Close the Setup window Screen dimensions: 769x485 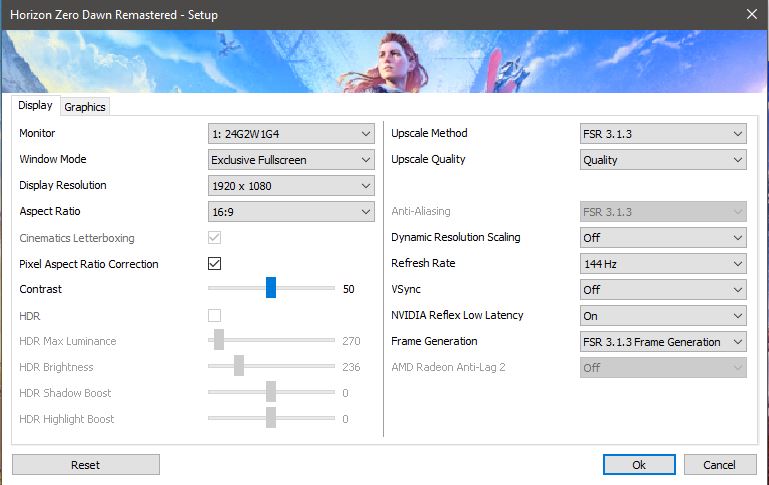(x=752, y=14)
